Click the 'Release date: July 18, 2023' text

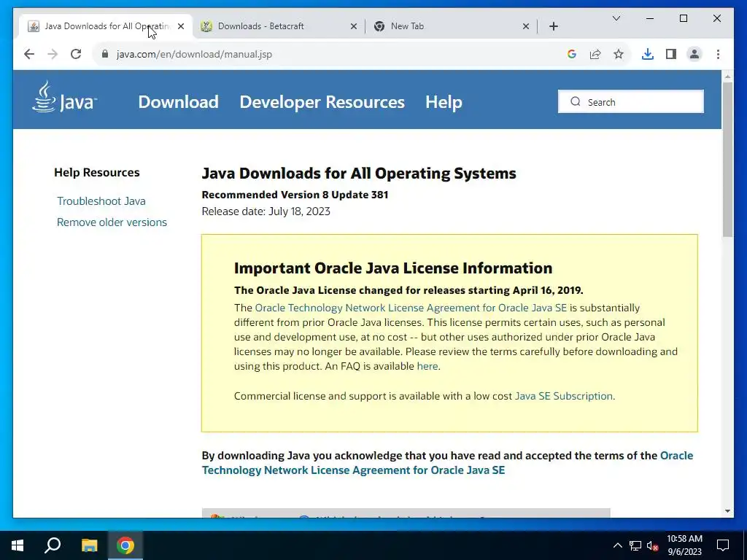(266, 211)
